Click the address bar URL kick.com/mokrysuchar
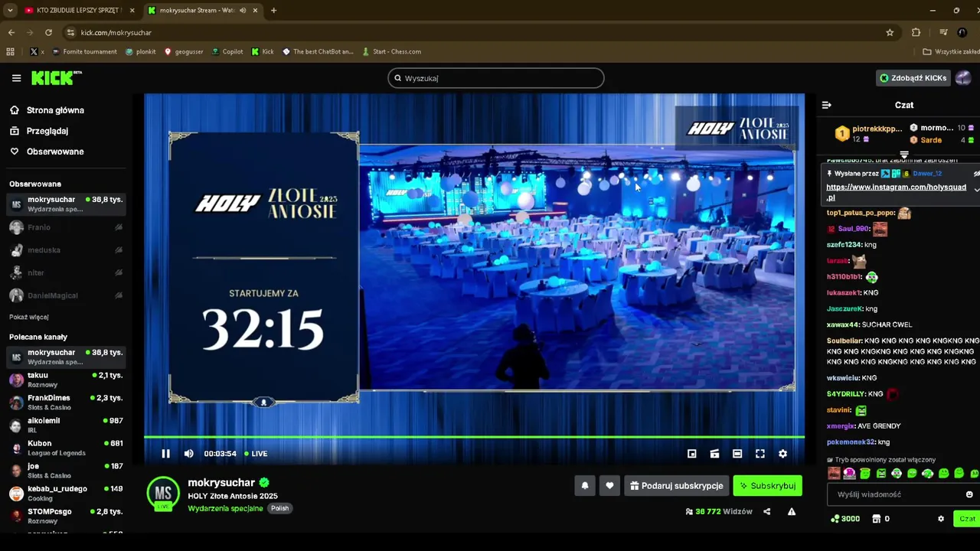Image resolution: width=980 pixels, height=551 pixels. (x=116, y=32)
